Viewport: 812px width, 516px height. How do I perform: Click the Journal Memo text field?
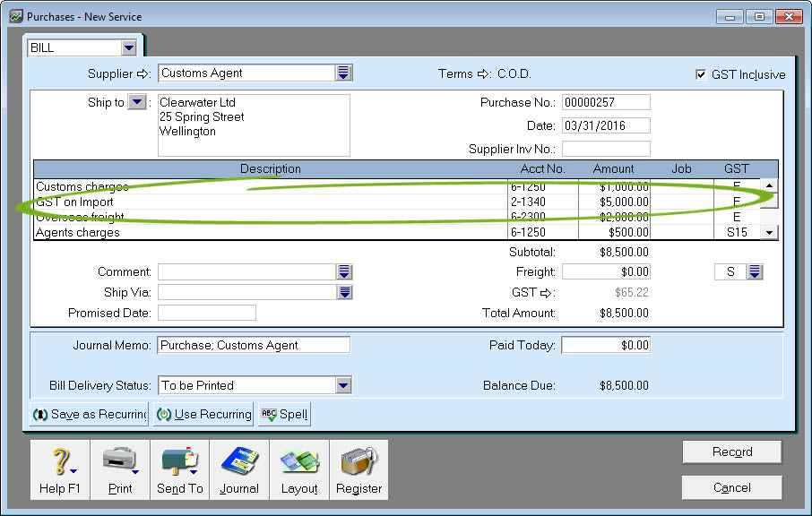tap(254, 345)
